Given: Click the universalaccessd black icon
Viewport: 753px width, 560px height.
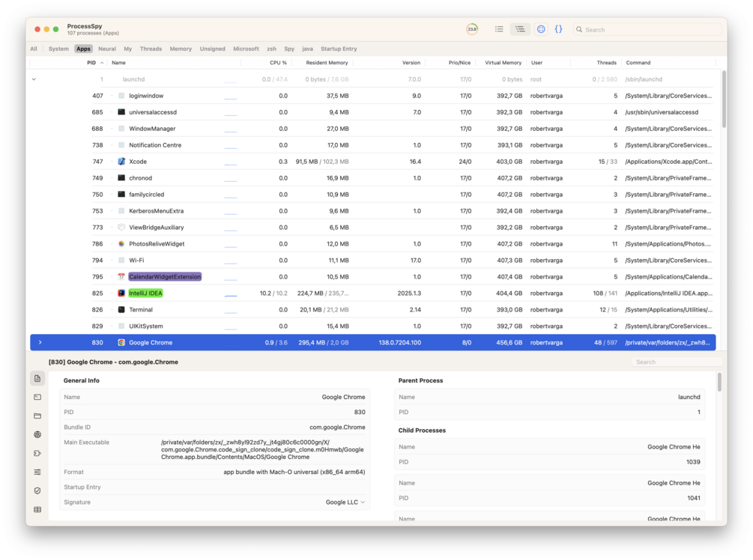Looking at the screenshot, I should 121,112.
